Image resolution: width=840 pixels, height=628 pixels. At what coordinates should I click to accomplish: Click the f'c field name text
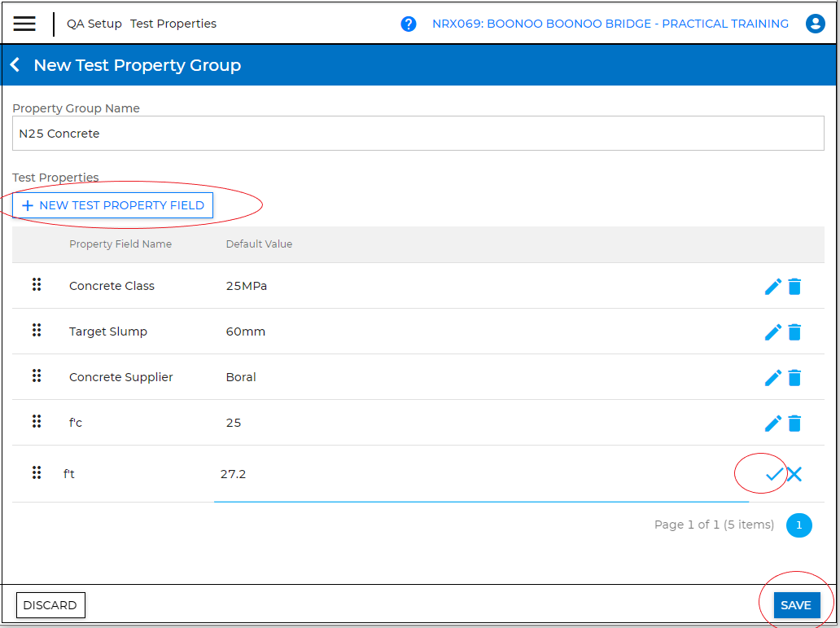pyautogui.click(x=75, y=423)
